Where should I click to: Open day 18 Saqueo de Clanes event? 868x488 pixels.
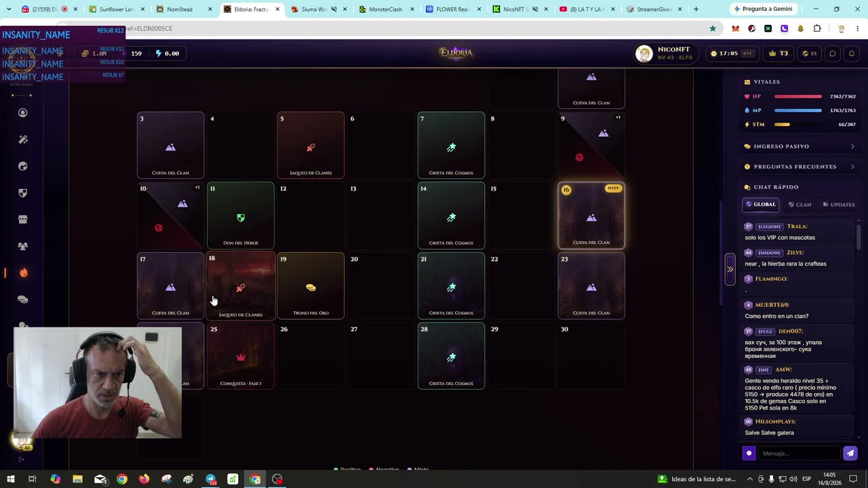tap(241, 285)
